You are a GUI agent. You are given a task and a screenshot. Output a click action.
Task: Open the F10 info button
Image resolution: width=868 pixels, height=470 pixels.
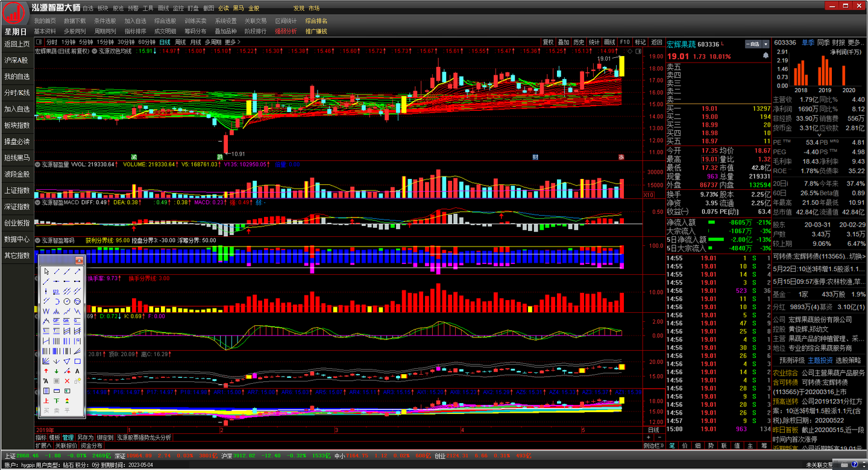(624, 42)
